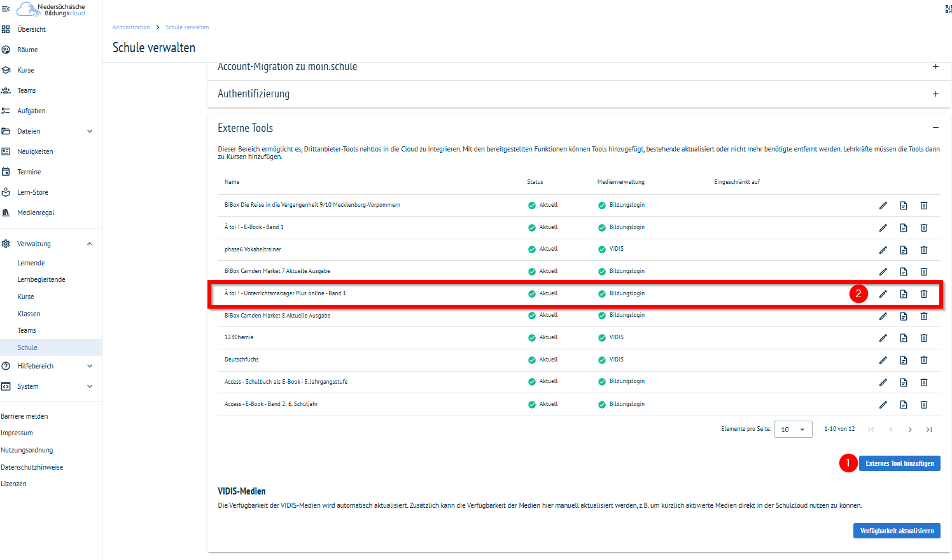Open Lern-Store from the sidebar
The width and height of the screenshot is (952, 560).
(32, 192)
